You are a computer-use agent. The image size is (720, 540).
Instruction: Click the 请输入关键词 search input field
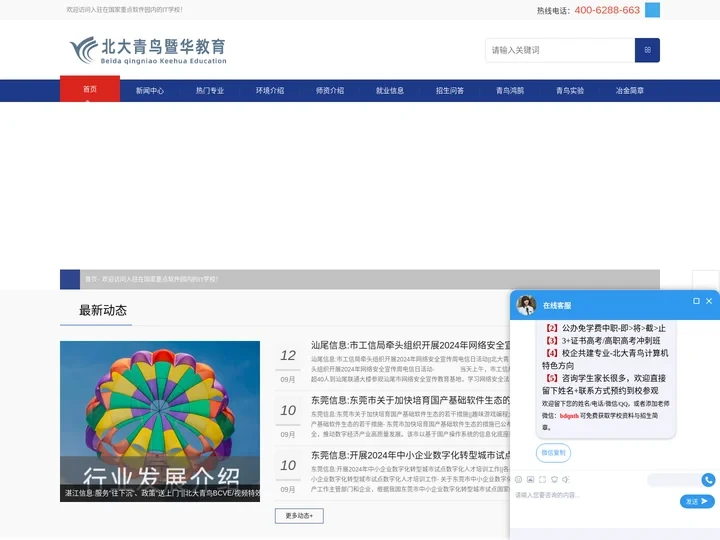[x=560, y=50]
